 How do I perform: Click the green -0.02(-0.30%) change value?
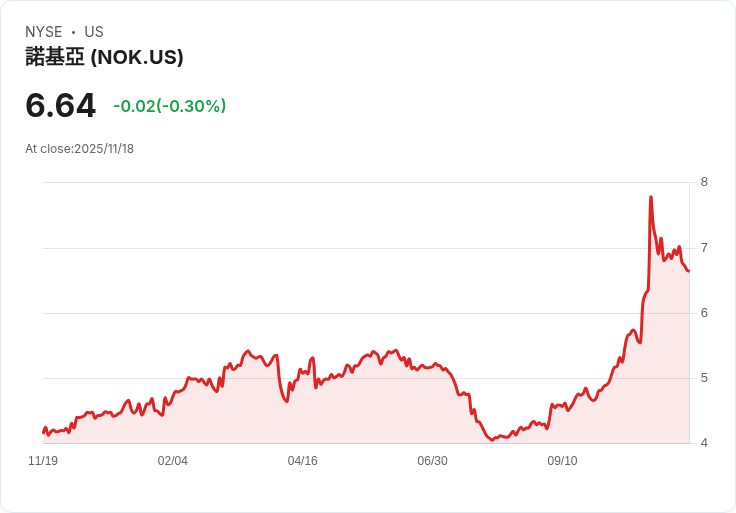tap(169, 106)
